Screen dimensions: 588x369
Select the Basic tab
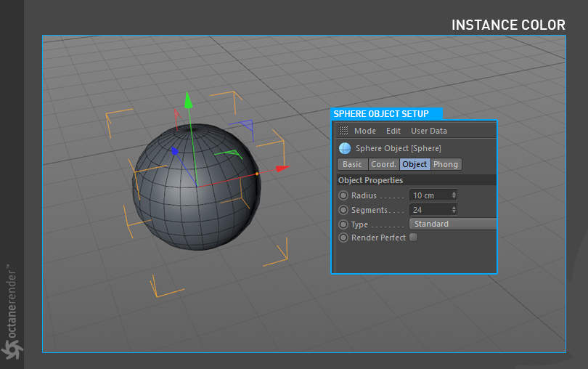(352, 164)
